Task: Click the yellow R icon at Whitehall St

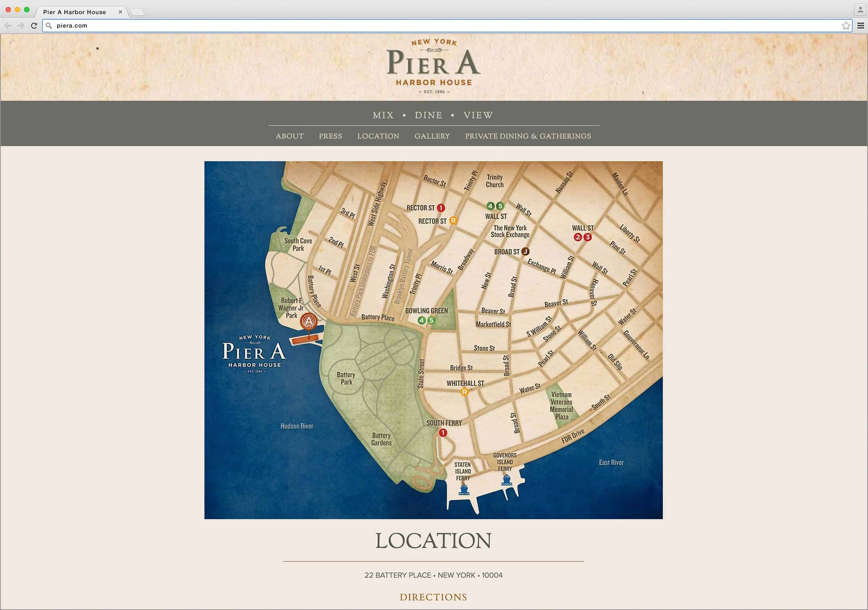Action: pyautogui.click(x=465, y=392)
